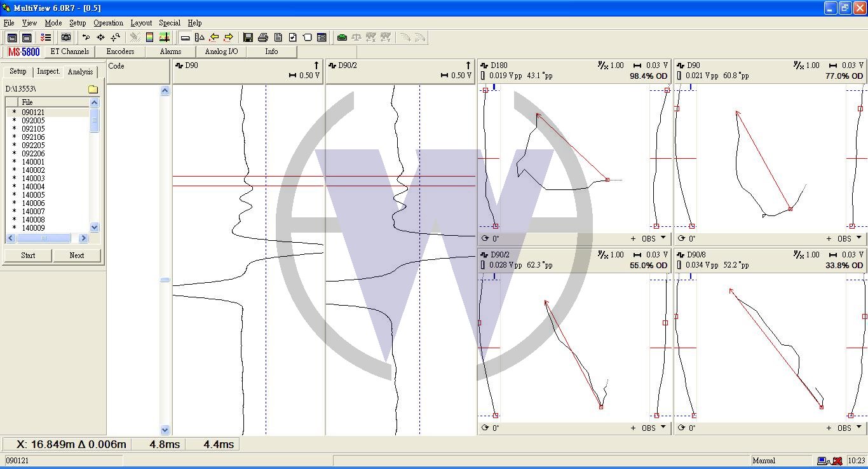
Task: Click the small arrow-and-circle toolbar icon
Action: pos(86,37)
